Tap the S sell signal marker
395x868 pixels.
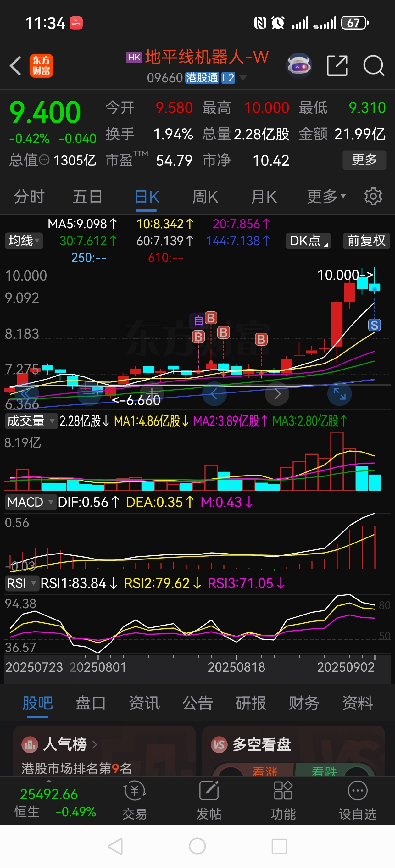[374, 325]
